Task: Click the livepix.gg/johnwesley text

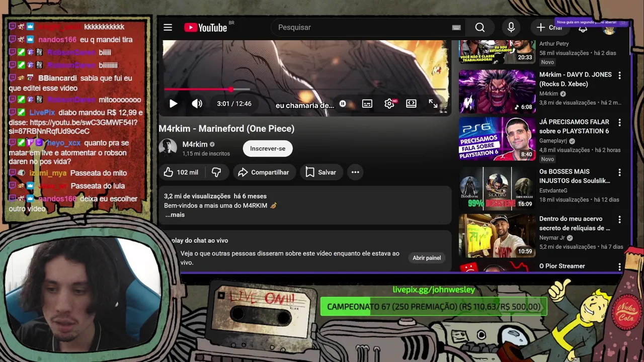Action: [434, 290]
